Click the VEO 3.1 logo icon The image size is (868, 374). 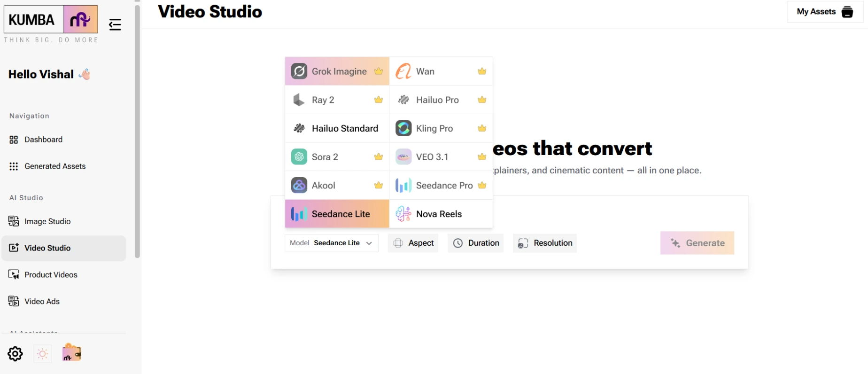(403, 157)
